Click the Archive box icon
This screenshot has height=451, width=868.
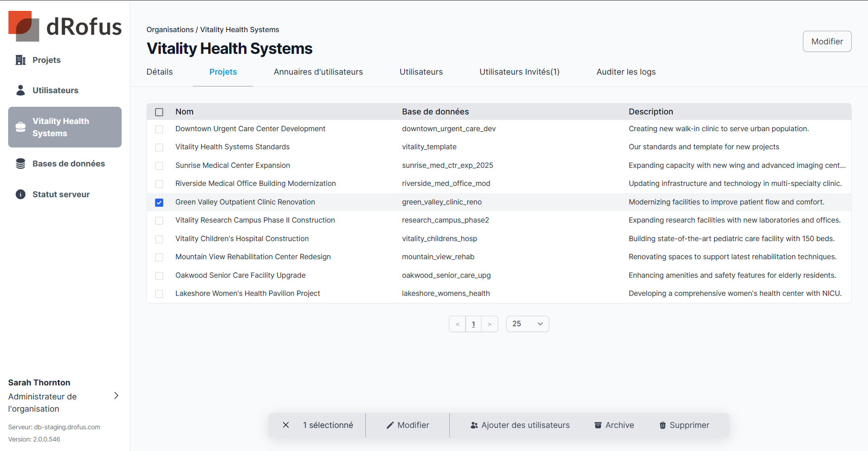598,425
